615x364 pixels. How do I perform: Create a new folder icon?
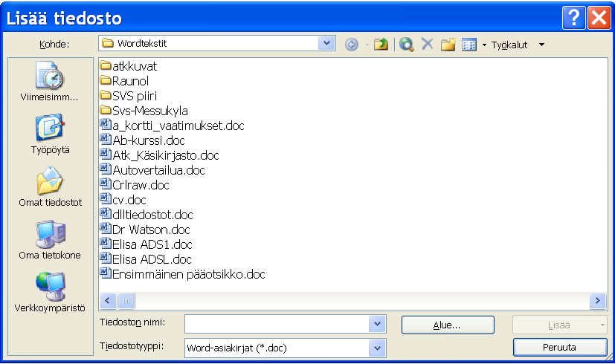click(x=448, y=45)
